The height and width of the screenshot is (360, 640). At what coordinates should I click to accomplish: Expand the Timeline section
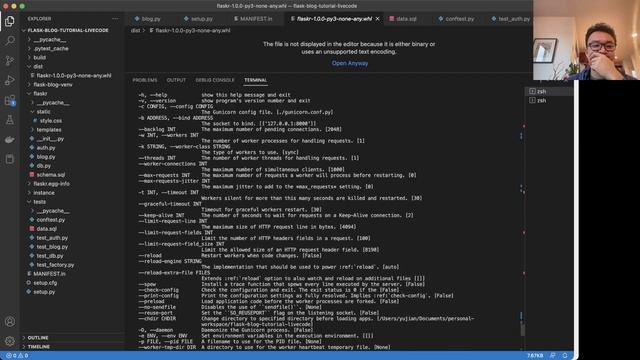38,347
